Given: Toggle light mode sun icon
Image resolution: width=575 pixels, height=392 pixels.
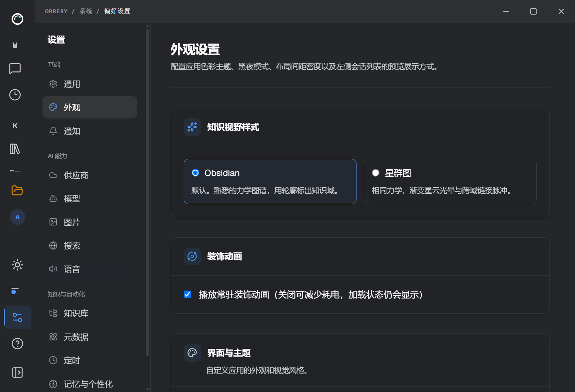Looking at the screenshot, I should (17, 265).
